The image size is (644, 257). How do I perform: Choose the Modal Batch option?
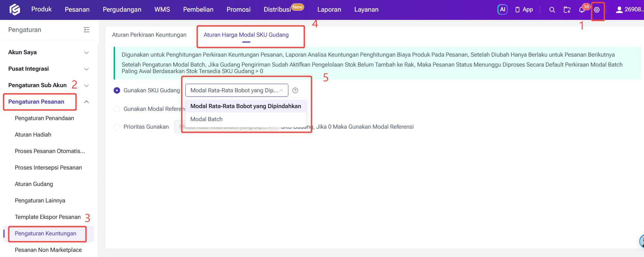pyautogui.click(x=245, y=119)
